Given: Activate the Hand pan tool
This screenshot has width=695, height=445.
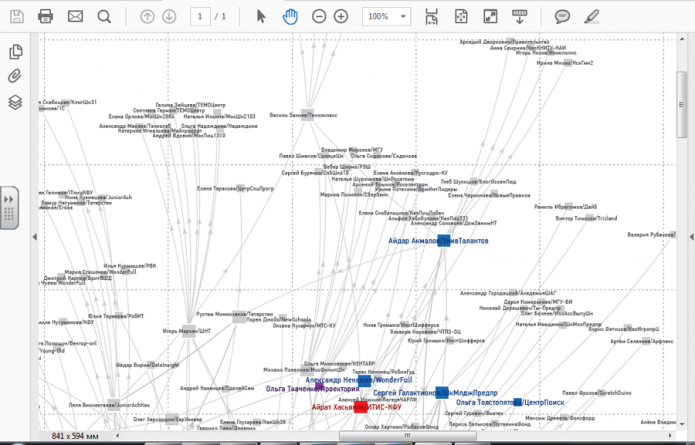Looking at the screenshot, I should 290,16.
